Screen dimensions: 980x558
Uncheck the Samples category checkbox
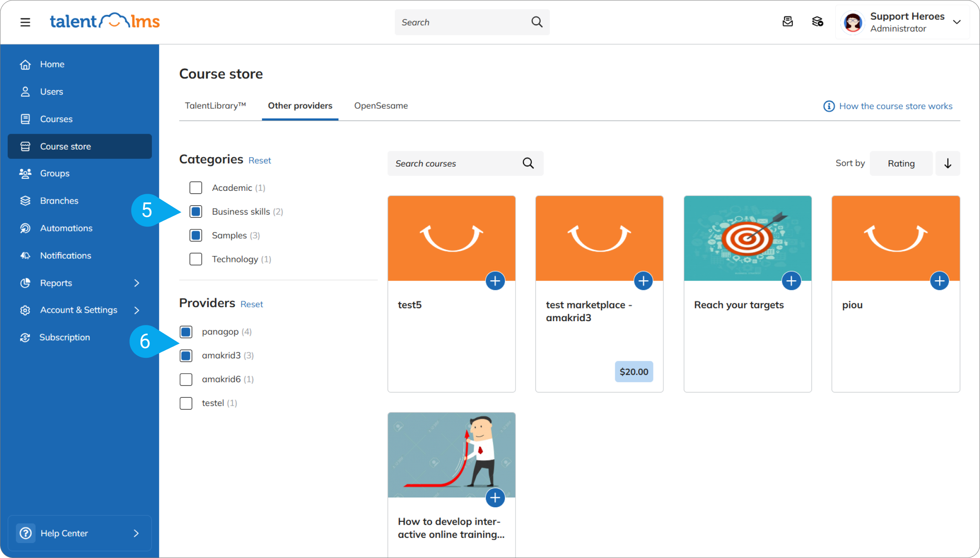[196, 236]
